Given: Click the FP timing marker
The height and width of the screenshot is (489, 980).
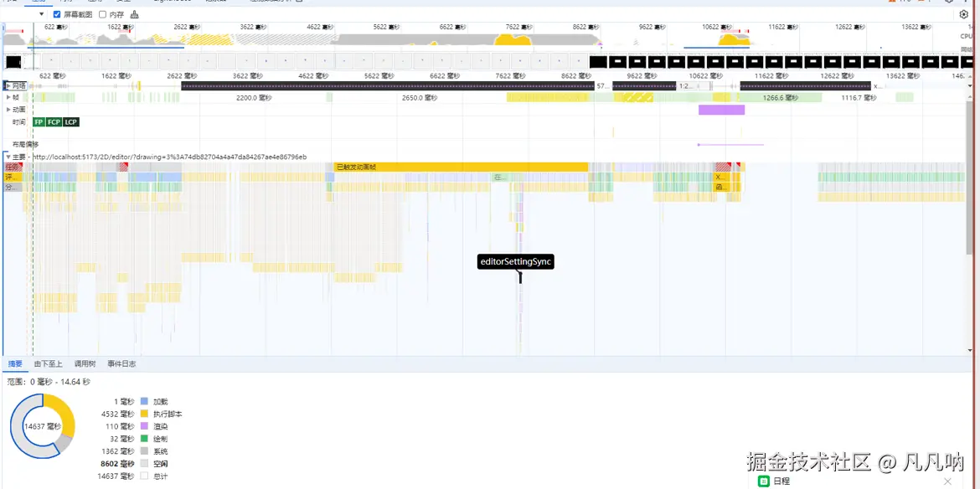Looking at the screenshot, I should [39, 122].
